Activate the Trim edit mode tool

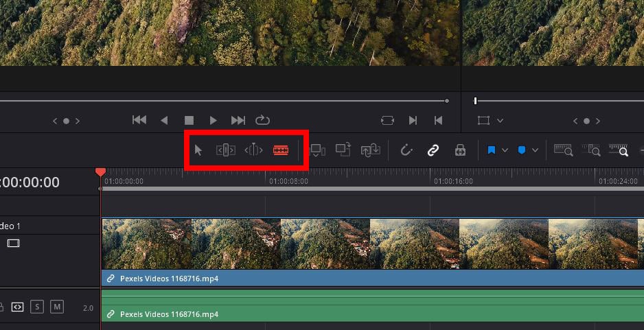click(x=225, y=150)
